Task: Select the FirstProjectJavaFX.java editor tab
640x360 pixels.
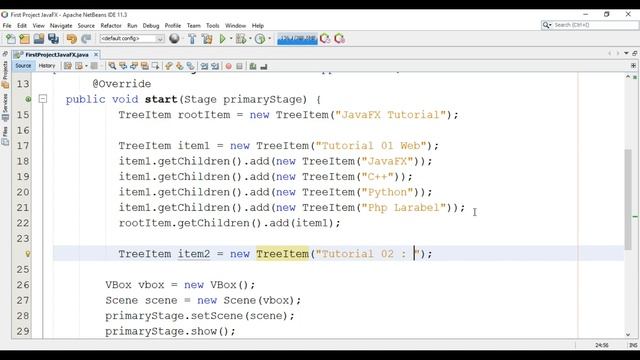Action: 56,54
